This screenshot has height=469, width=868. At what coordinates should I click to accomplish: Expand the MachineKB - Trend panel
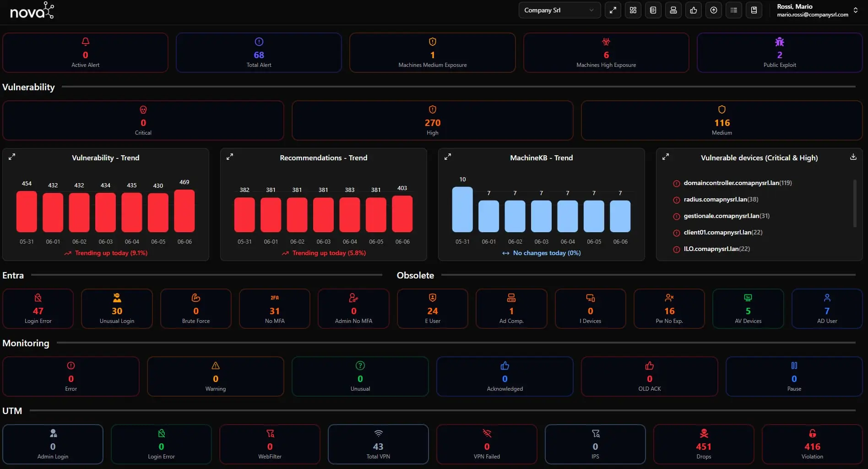pos(448,157)
